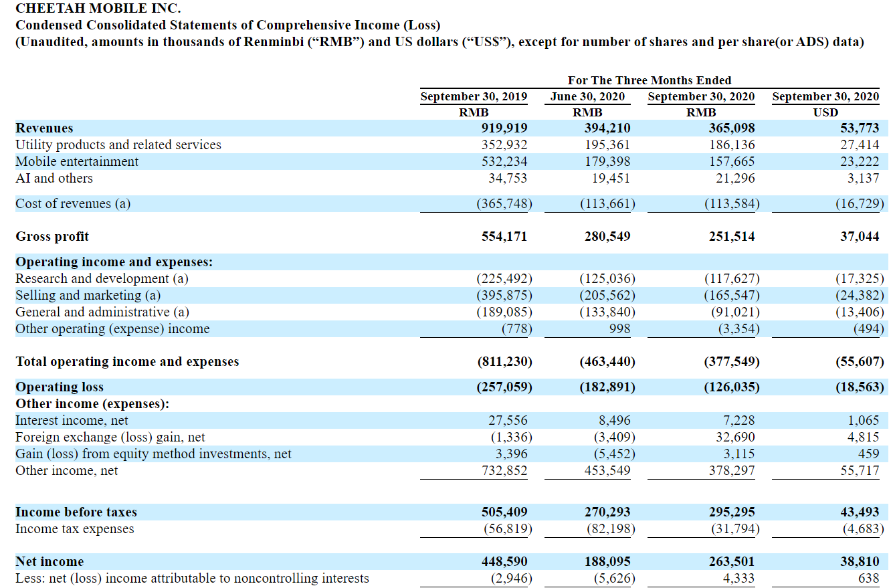Click the 'September 30, 2019' column header
The height and width of the screenshot is (588, 891).
pos(474,96)
